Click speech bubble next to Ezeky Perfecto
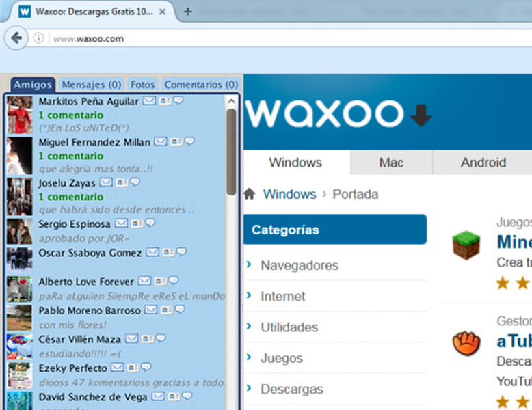 [146, 367]
